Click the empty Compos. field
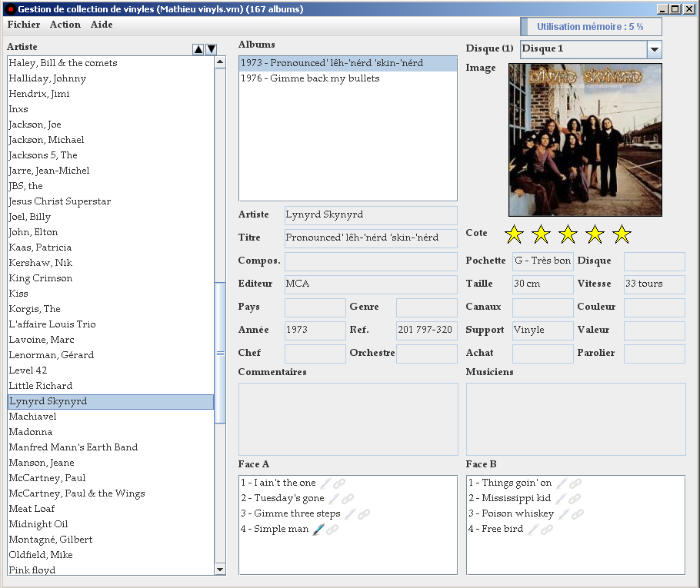 click(x=371, y=261)
